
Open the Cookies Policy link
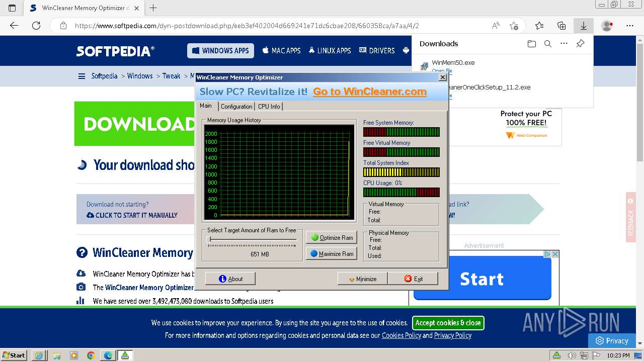[x=401, y=335]
